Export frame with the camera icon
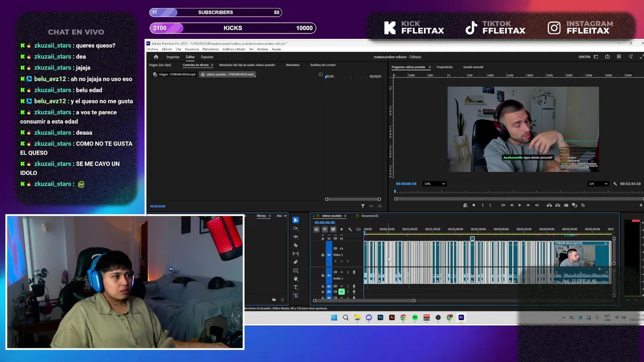This screenshot has height=362, width=644. pos(566,205)
